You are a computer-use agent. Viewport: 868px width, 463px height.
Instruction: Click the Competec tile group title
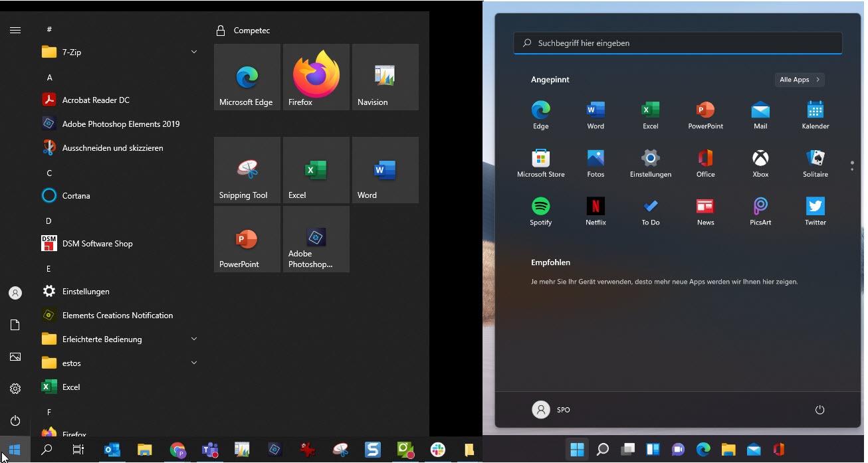pos(252,31)
